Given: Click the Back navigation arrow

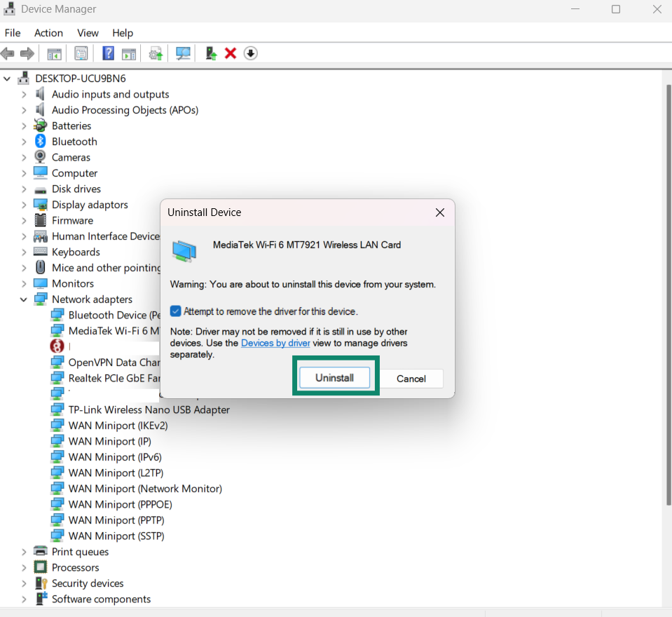Looking at the screenshot, I should coord(8,53).
